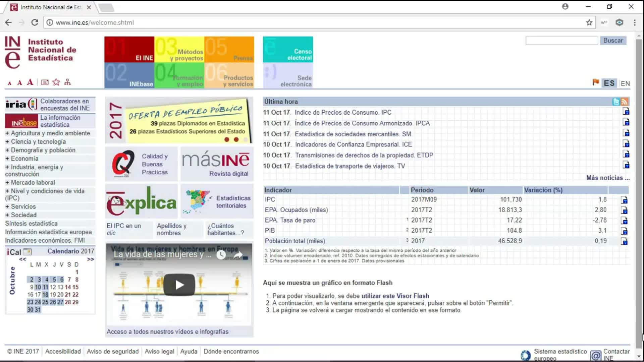The image size is (644, 362).
Task: Open the 02 INEbase menu tile
Action: [129, 75]
